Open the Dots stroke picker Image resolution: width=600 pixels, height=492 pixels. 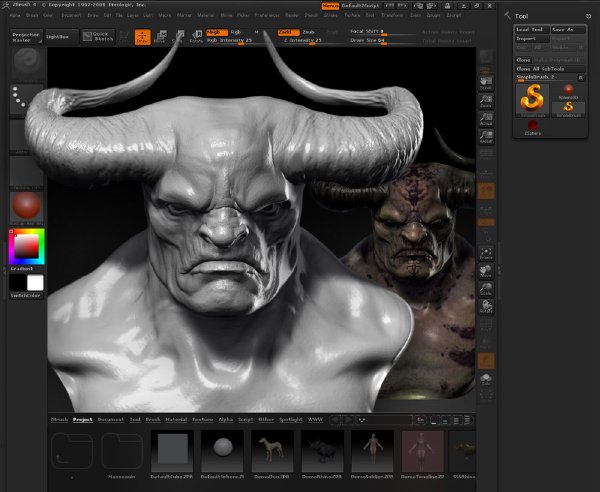pos(26,100)
